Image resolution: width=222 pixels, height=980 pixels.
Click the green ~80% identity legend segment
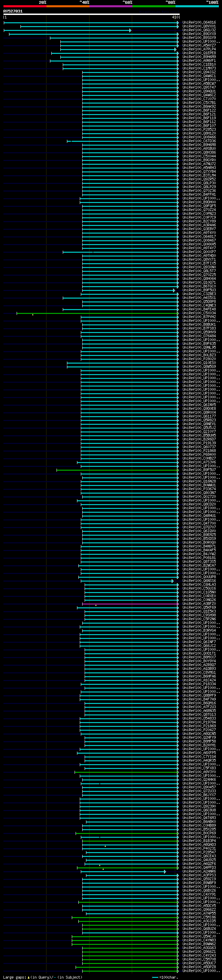click(154, 6)
